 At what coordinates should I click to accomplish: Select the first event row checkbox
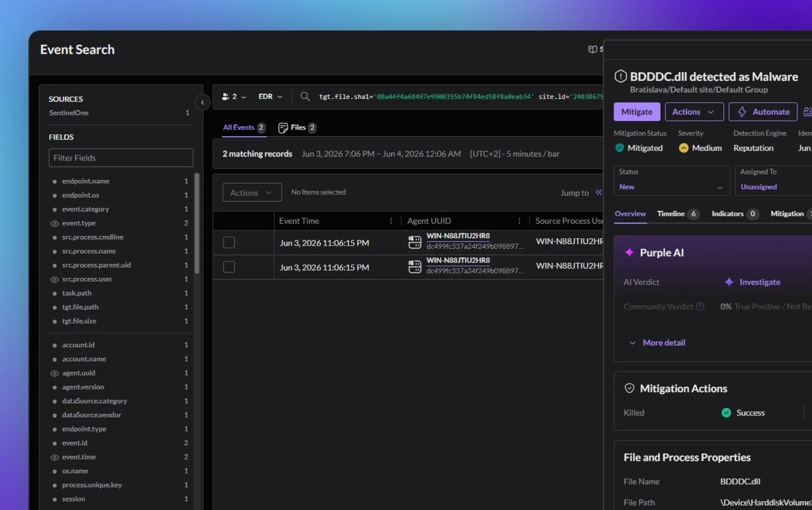[x=229, y=242]
